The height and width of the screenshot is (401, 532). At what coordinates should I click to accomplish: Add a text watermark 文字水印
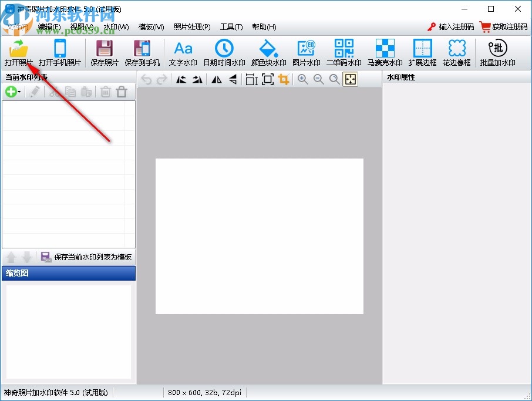[183, 53]
